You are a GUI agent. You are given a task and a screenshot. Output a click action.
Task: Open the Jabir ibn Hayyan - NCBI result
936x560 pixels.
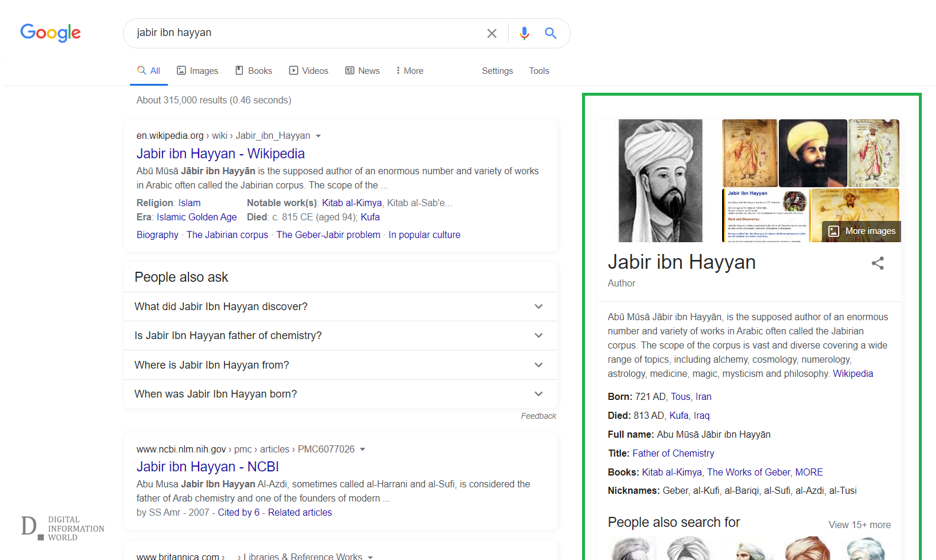click(x=207, y=467)
